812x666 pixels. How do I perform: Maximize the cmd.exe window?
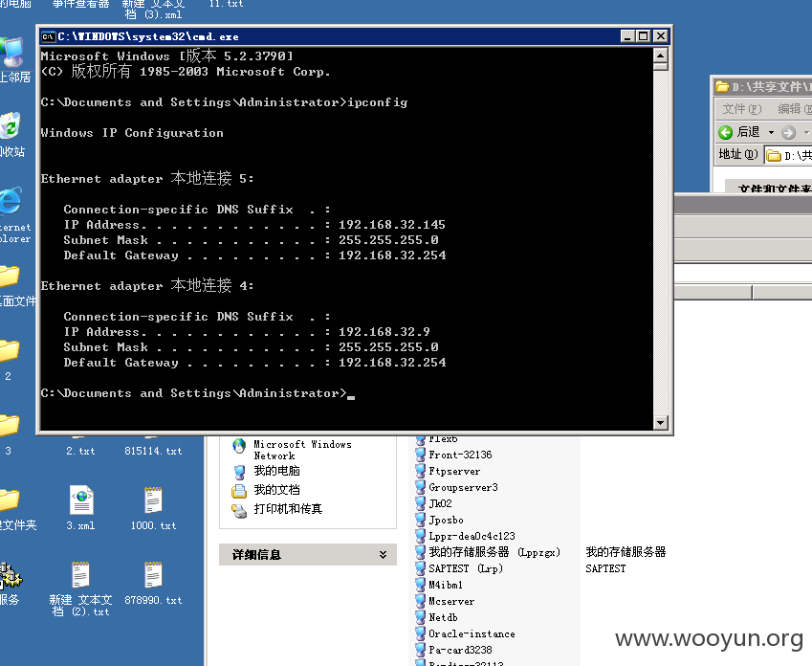pyautogui.click(x=643, y=36)
